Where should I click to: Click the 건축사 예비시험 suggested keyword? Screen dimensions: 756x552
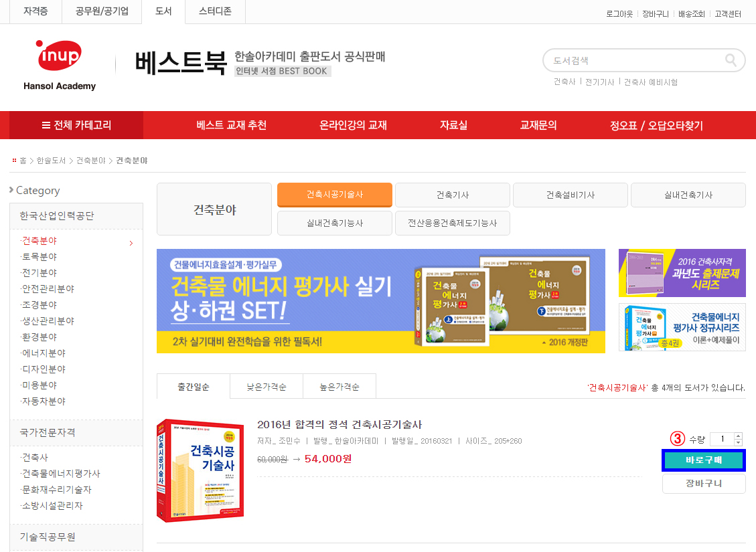pyautogui.click(x=651, y=82)
